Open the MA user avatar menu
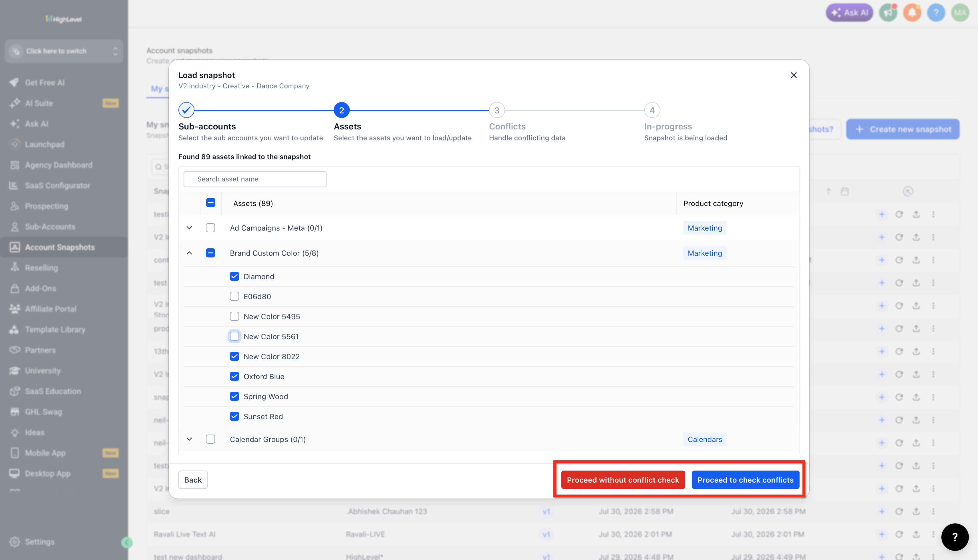The image size is (978, 560). 960,13
